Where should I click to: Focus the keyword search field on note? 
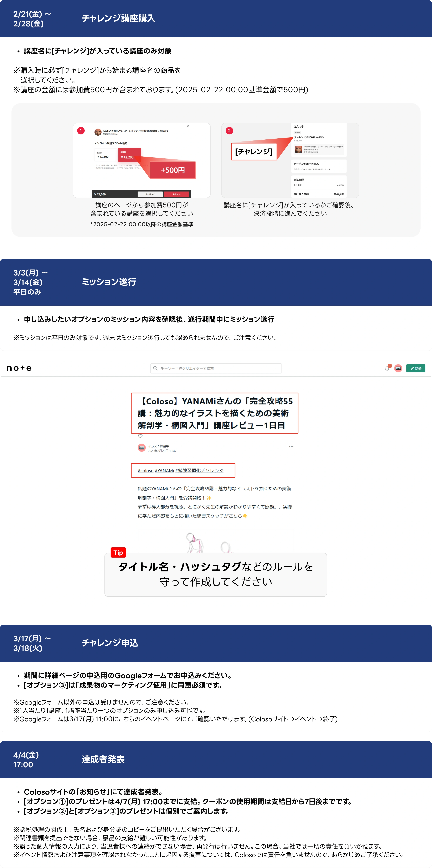pos(216,368)
